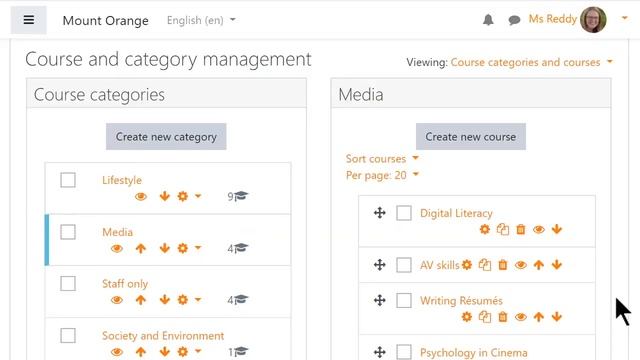Open the AV skills course link
The width and height of the screenshot is (640, 360).
click(x=440, y=265)
